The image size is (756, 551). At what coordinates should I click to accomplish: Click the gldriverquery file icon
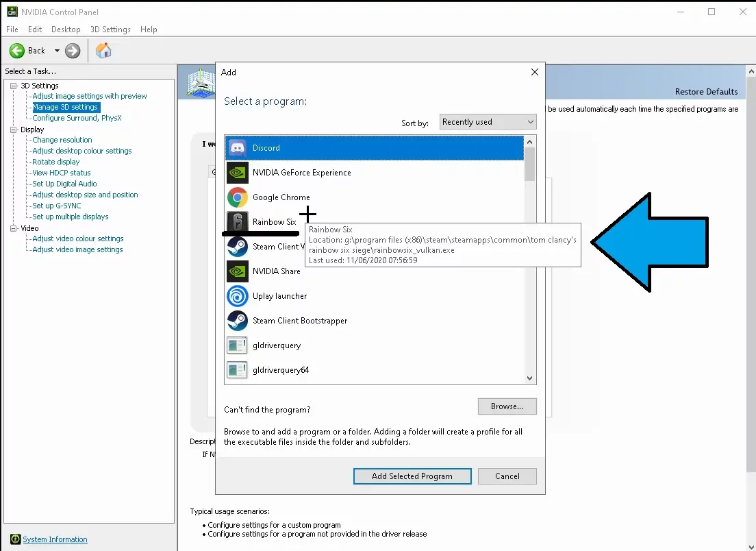click(237, 345)
